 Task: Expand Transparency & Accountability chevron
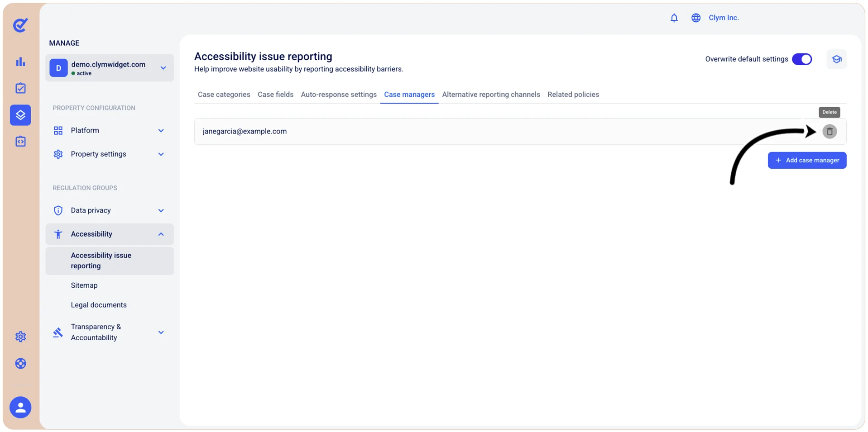point(161,332)
